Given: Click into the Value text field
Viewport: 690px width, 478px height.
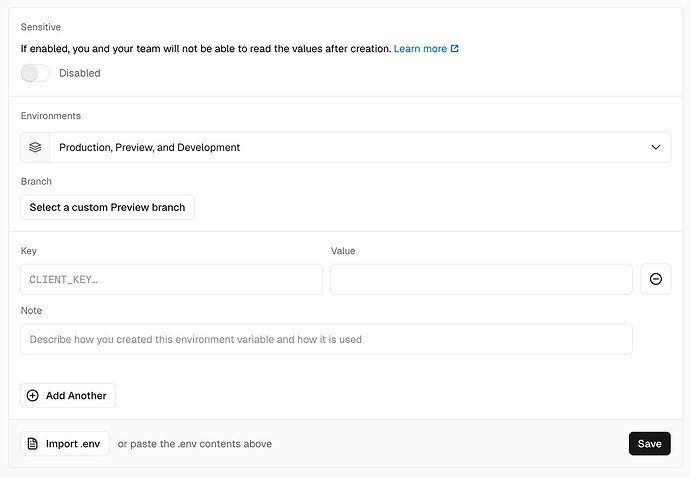Looking at the screenshot, I should pos(481,279).
